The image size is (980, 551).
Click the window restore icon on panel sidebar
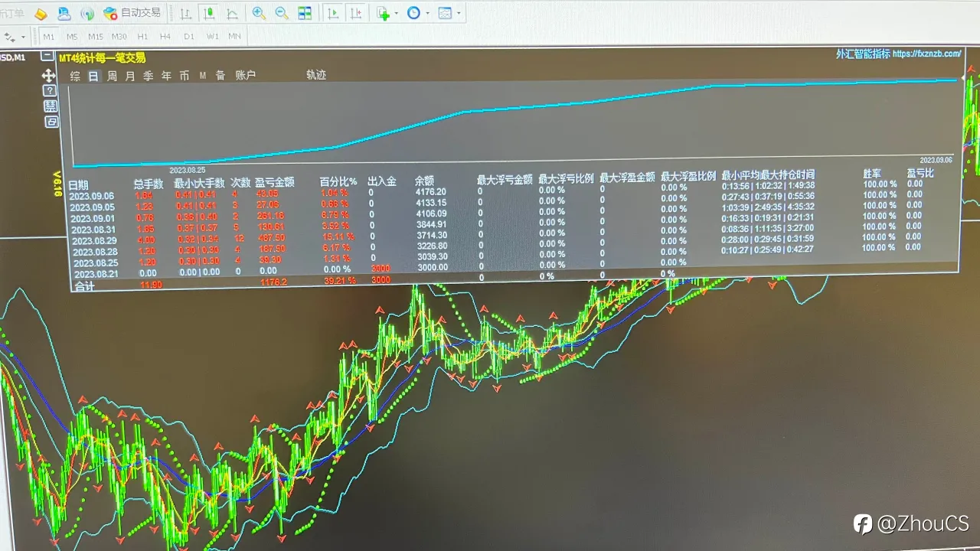pos(51,122)
